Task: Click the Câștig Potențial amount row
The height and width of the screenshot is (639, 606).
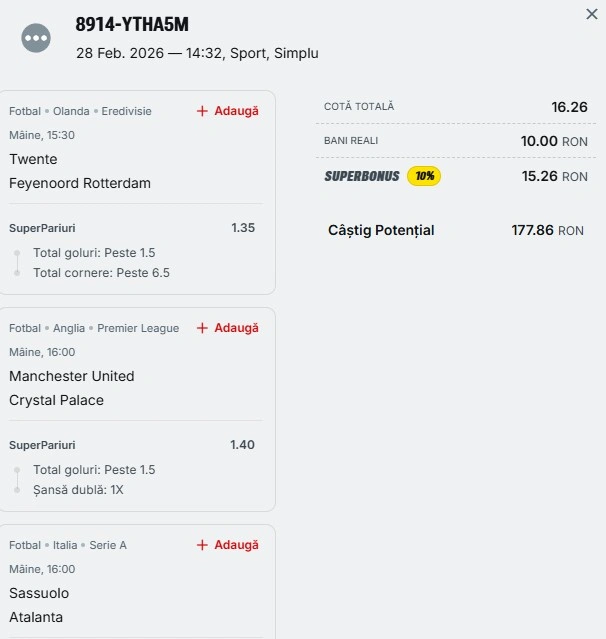Action: pyautogui.click(x=455, y=230)
